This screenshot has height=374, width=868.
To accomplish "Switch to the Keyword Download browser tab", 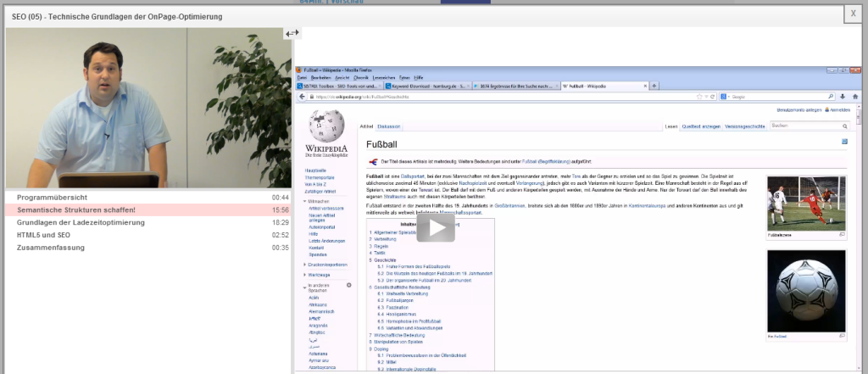I will (427, 87).
